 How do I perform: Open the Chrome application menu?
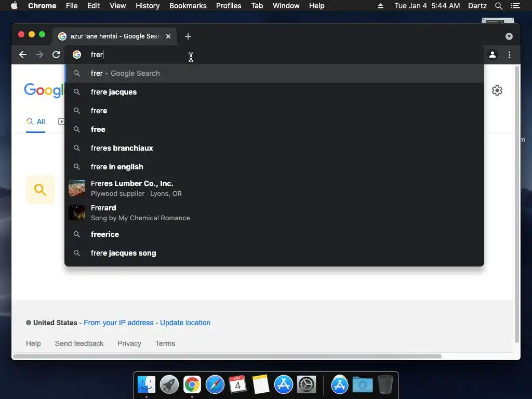click(x=42, y=6)
